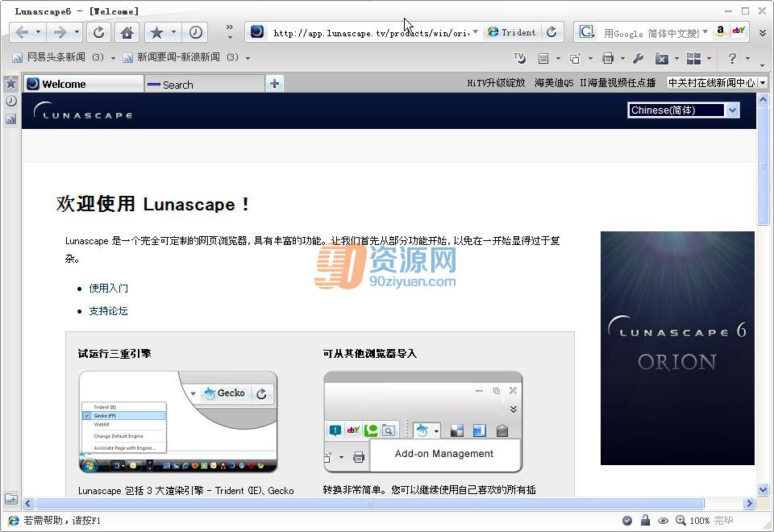Viewport: 774px width, 532px height.
Task: Open settings with the wrench icon
Action: pos(639,58)
